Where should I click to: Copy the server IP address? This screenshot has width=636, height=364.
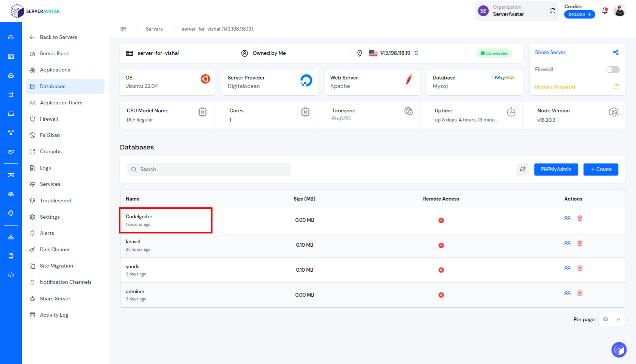(416, 53)
